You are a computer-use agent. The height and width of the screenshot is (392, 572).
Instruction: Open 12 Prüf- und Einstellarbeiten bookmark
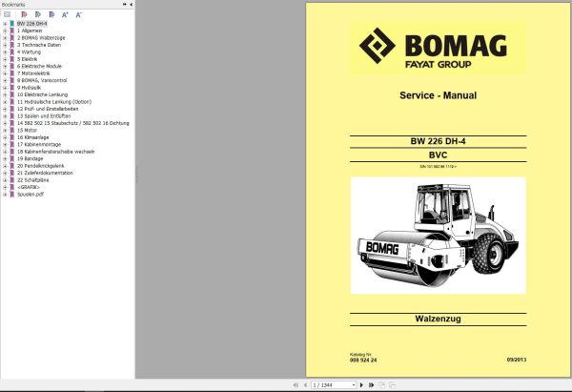click(x=48, y=109)
